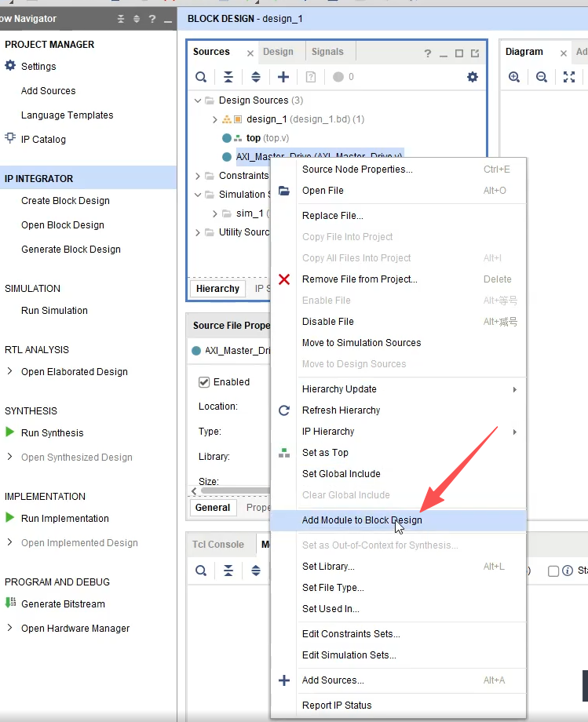The width and height of the screenshot is (588, 722).
Task: Click the Sources panel search icon
Action: 201,77
